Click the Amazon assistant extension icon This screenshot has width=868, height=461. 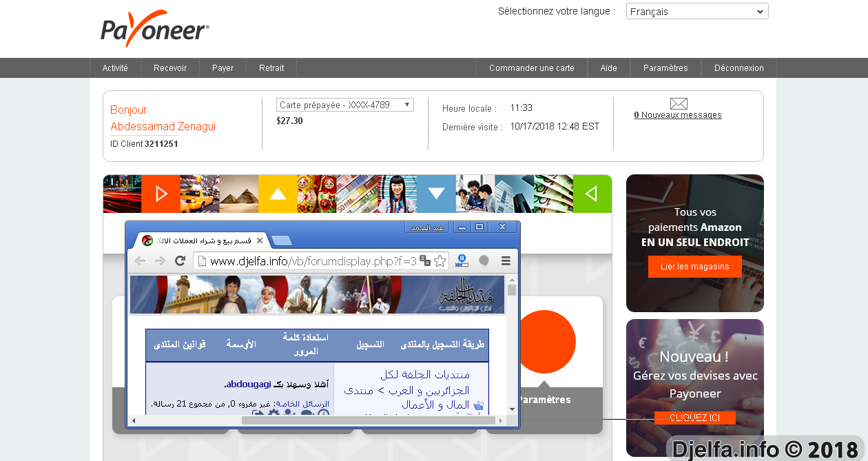(x=462, y=260)
